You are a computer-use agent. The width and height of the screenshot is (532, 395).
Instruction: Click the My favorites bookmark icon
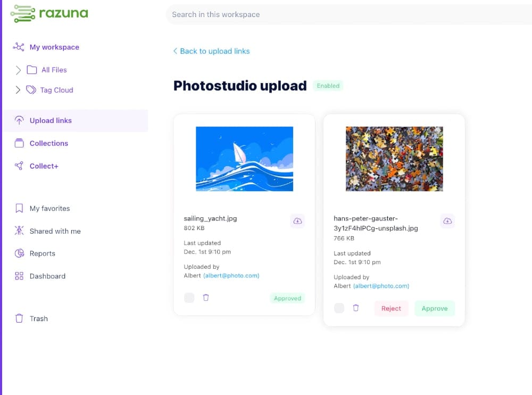coord(19,208)
